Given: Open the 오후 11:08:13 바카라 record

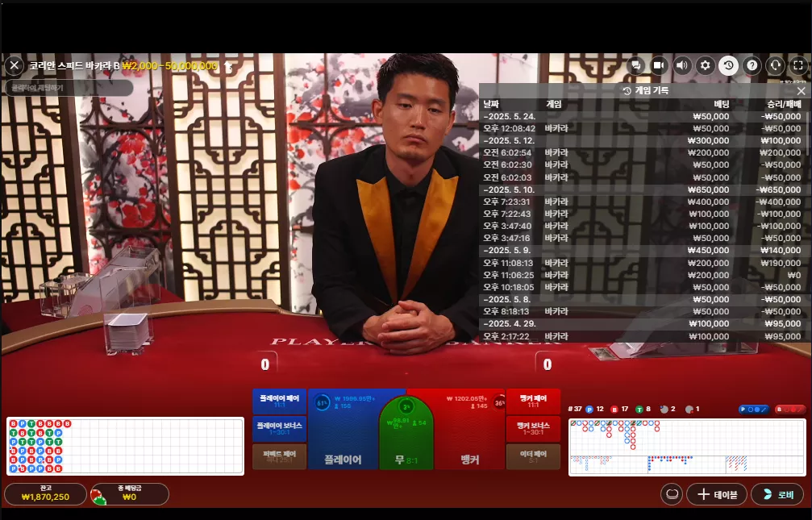Looking at the screenshot, I should [x=643, y=263].
